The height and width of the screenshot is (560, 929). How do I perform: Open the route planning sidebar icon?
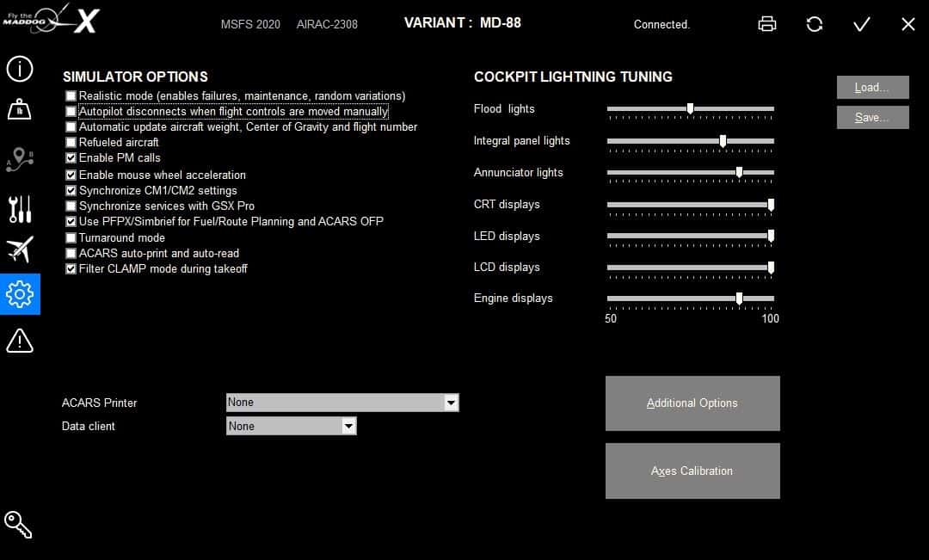[20, 160]
